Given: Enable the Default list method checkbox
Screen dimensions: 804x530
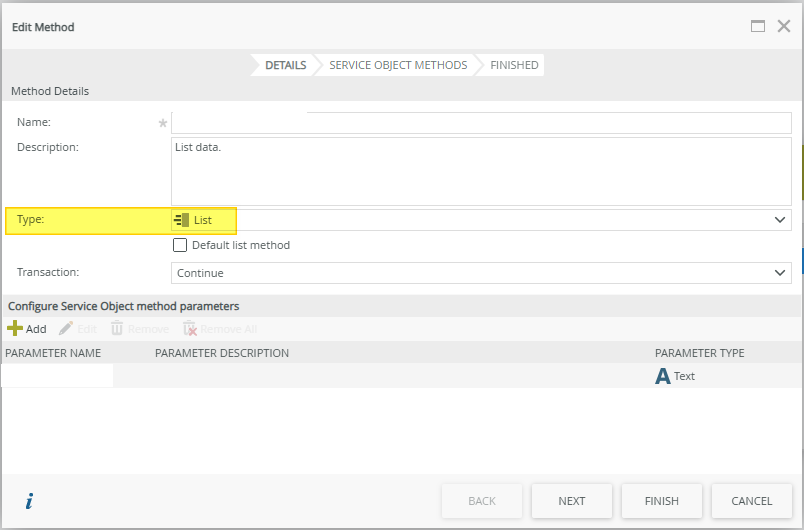Looking at the screenshot, I should pos(180,245).
